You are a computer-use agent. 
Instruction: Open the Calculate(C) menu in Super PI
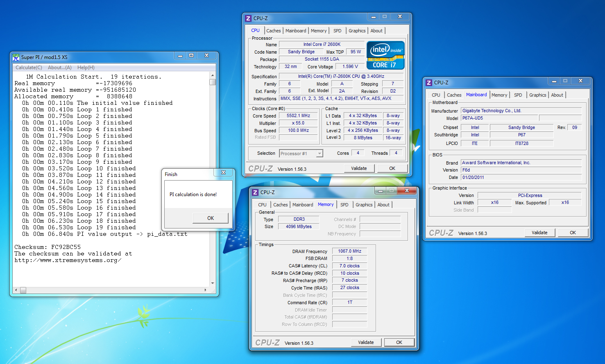(x=29, y=68)
